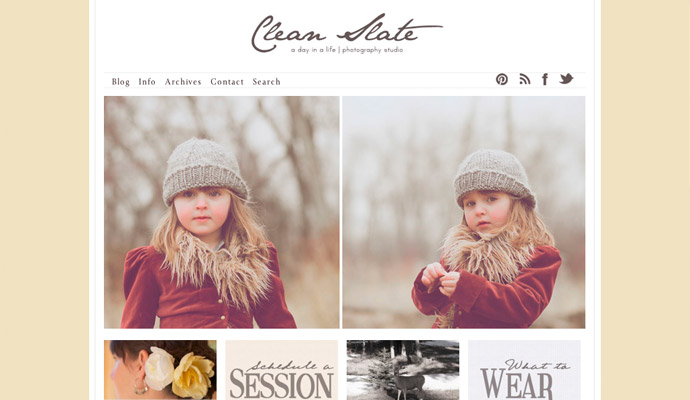Image resolution: width=690 pixels, height=400 pixels.
Task: Open the Info menu item
Action: (147, 81)
